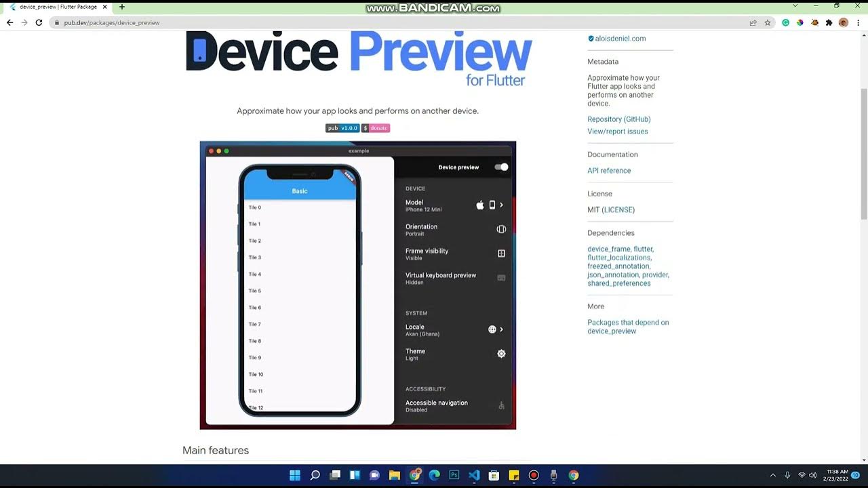
Task: Open Visual Studio Code from the taskbar
Action: tap(474, 475)
